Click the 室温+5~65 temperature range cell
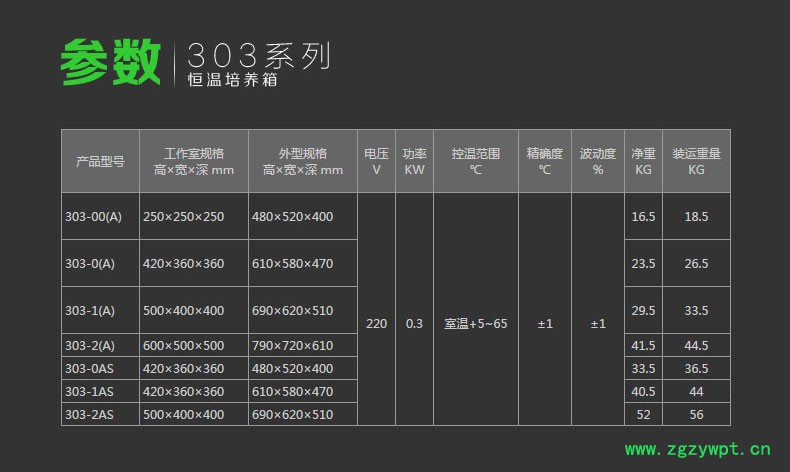The height and width of the screenshot is (472, 790). (x=475, y=324)
